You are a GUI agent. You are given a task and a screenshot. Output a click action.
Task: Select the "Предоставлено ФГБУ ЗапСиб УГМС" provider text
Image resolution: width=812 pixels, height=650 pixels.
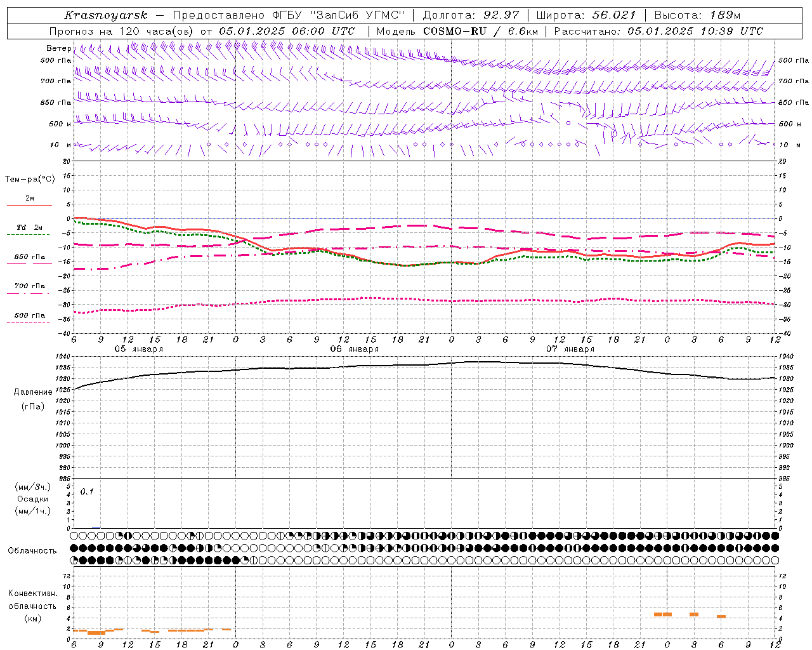289,15
